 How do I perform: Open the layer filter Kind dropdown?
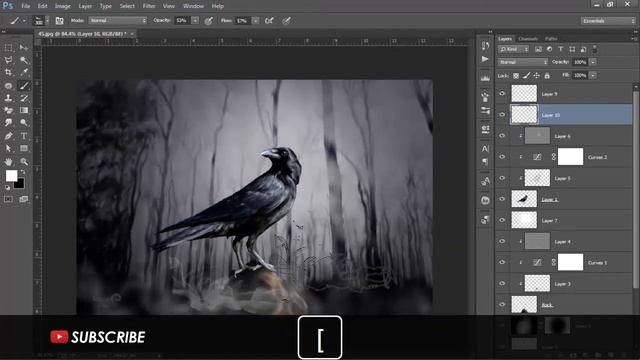point(513,49)
